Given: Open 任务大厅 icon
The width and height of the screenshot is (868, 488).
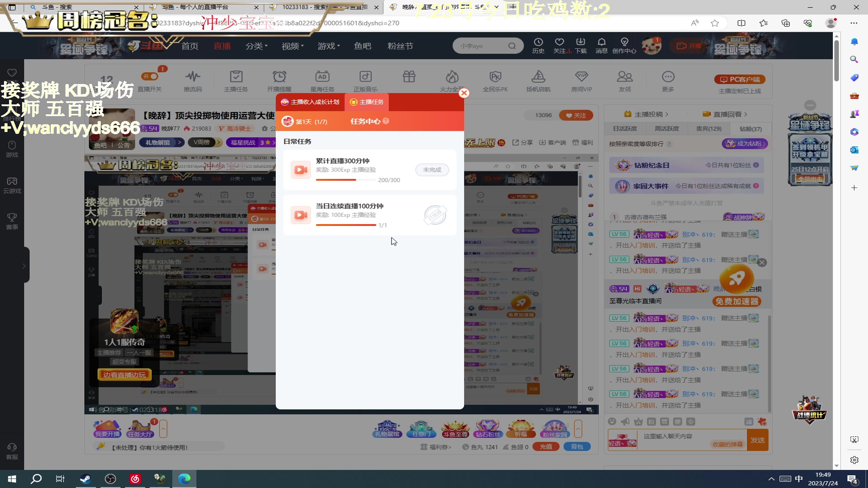Looking at the screenshot, I should (140, 429).
